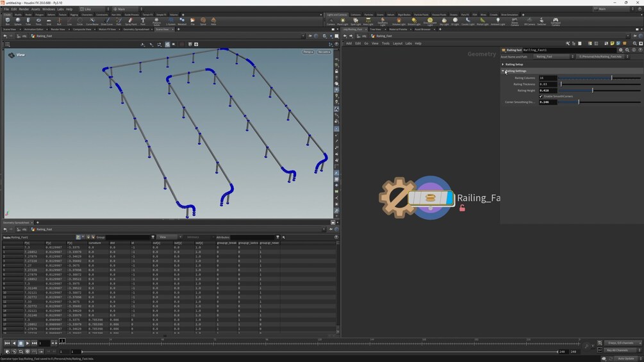644x362 pixels.
Task: Select the Box shelf tool
Action: 8,21
